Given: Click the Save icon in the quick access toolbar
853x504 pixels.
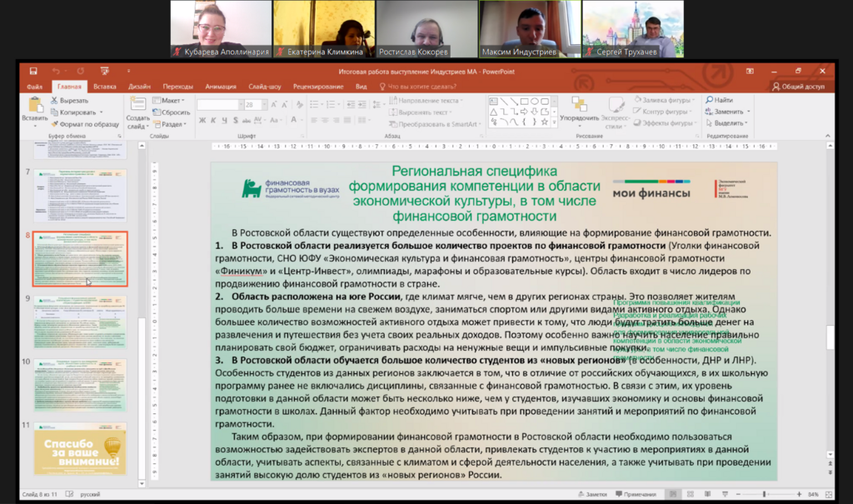Looking at the screenshot, I should click(x=33, y=72).
